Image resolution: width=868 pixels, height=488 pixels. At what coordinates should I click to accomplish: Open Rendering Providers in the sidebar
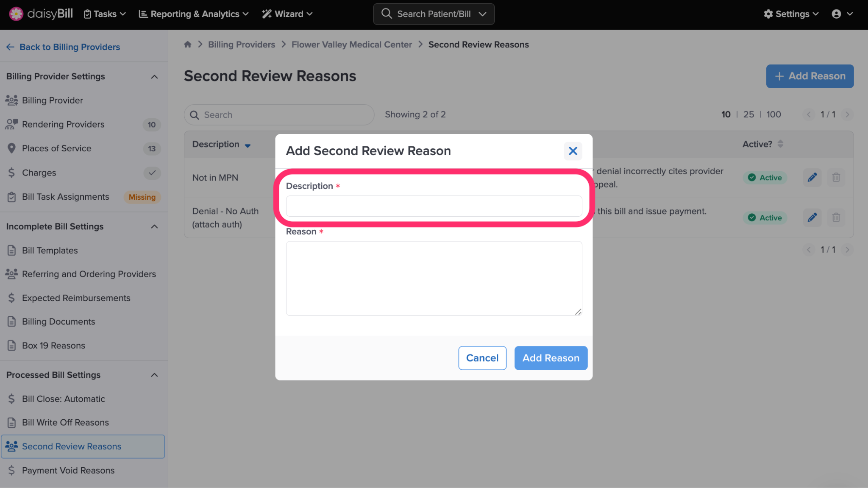[x=63, y=124]
